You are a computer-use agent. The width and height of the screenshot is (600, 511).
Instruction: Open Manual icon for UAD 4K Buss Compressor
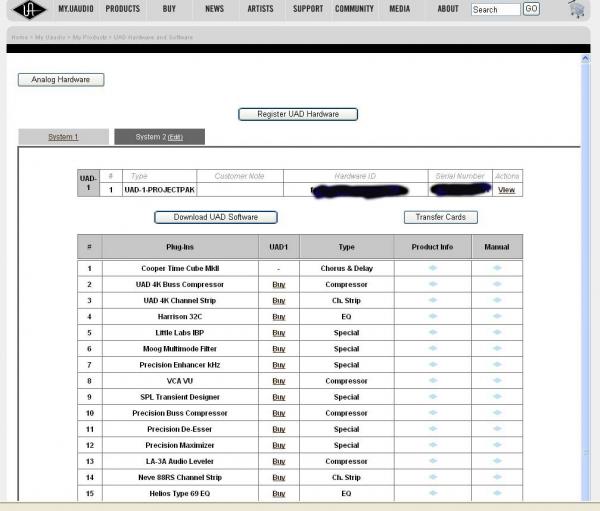[x=497, y=285]
